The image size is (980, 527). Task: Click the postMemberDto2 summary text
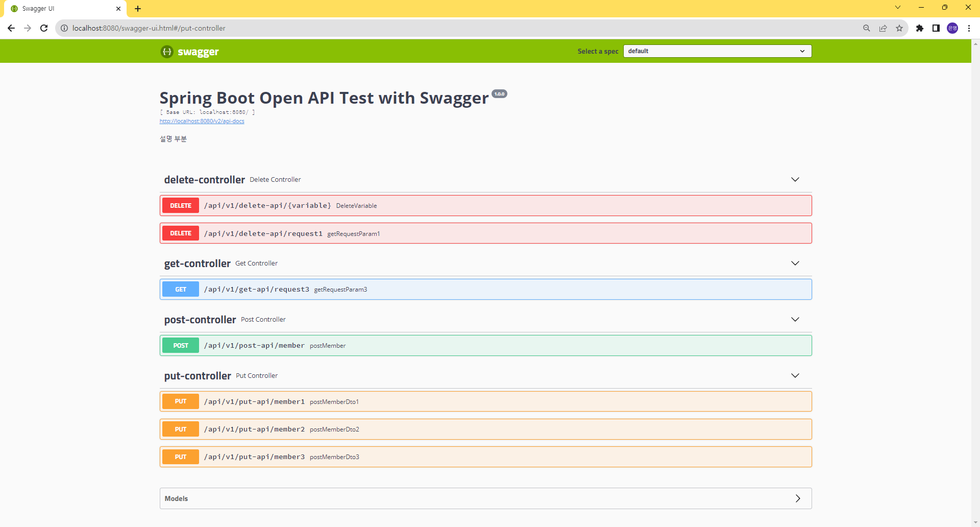pos(334,429)
